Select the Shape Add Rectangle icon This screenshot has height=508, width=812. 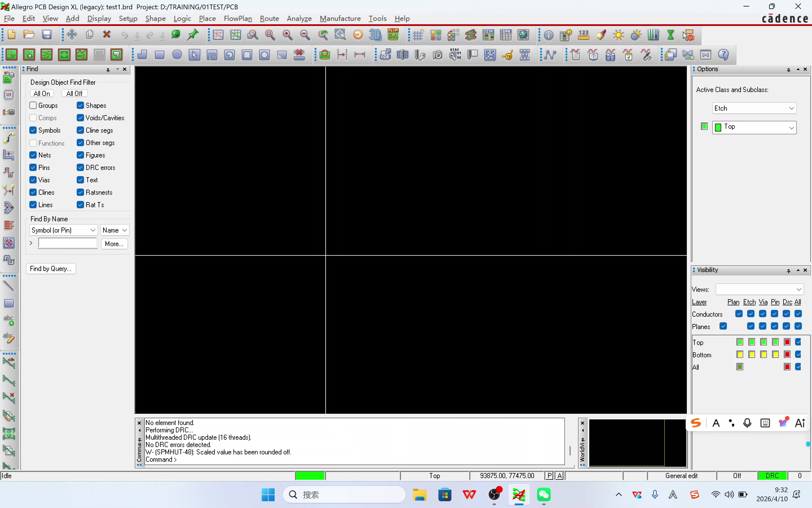[159, 54]
